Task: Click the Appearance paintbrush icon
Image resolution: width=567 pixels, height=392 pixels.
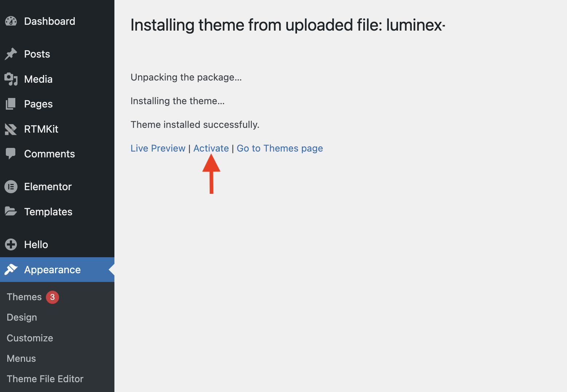Action: pyautogui.click(x=11, y=270)
